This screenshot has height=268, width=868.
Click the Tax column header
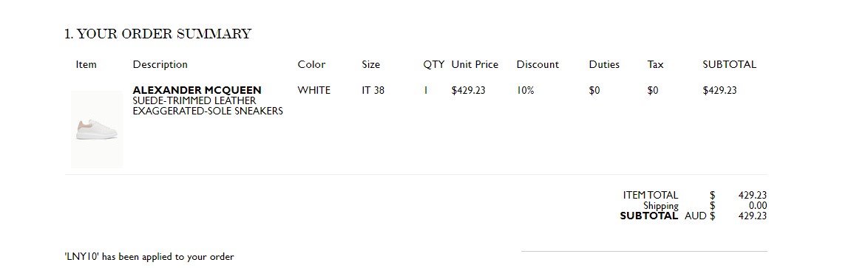pos(655,65)
